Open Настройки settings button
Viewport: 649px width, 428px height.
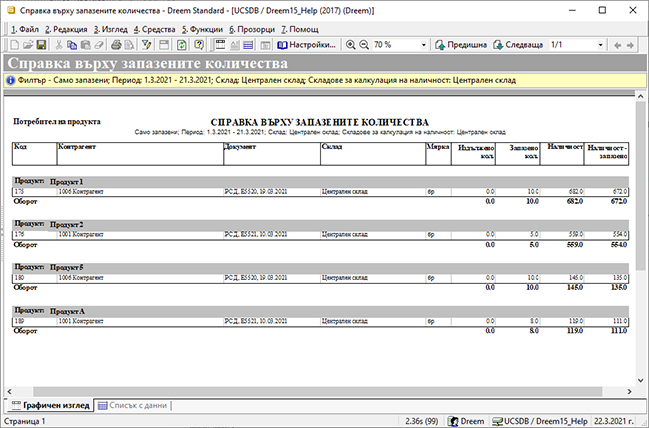click(x=306, y=45)
